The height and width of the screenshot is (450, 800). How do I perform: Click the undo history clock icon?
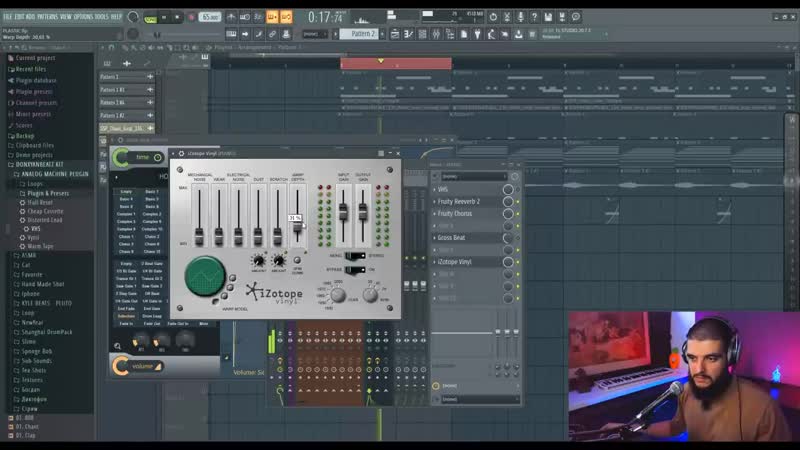coord(493,17)
